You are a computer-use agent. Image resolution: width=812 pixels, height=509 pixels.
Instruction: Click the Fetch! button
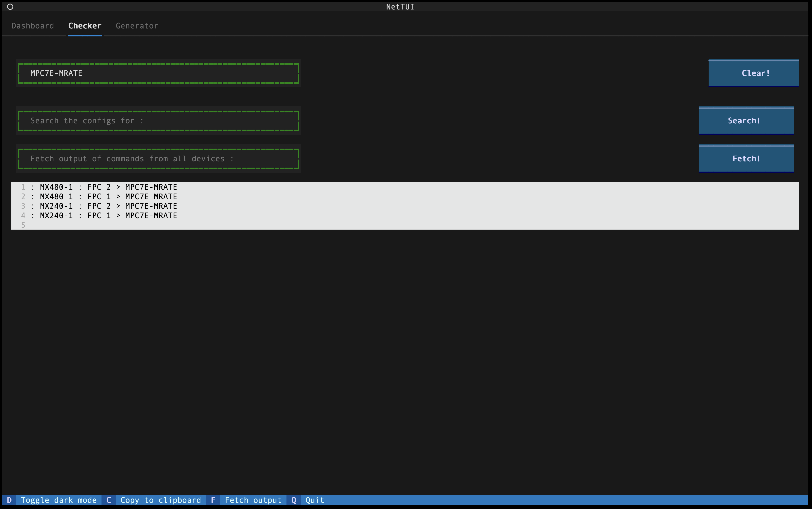coord(746,158)
